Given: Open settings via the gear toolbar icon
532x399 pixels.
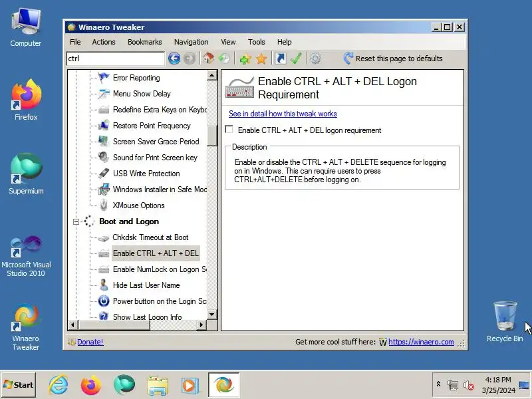Looking at the screenshot, I should pyautogui.click(x=315, y=59).
